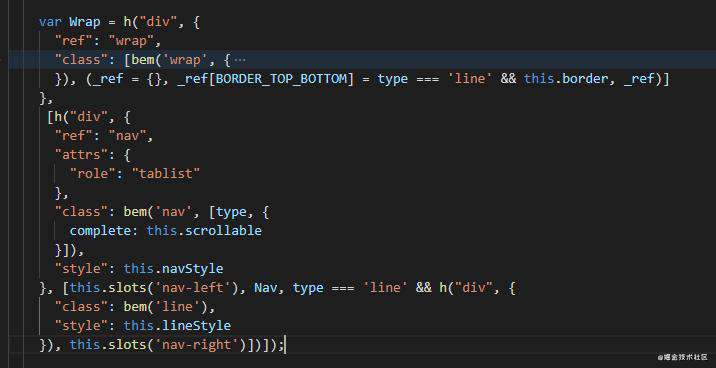Place cursor on BORDER_TOP_BOTTOM constant
The height and width of the screenshot is (368, 716).
point(281,79)
